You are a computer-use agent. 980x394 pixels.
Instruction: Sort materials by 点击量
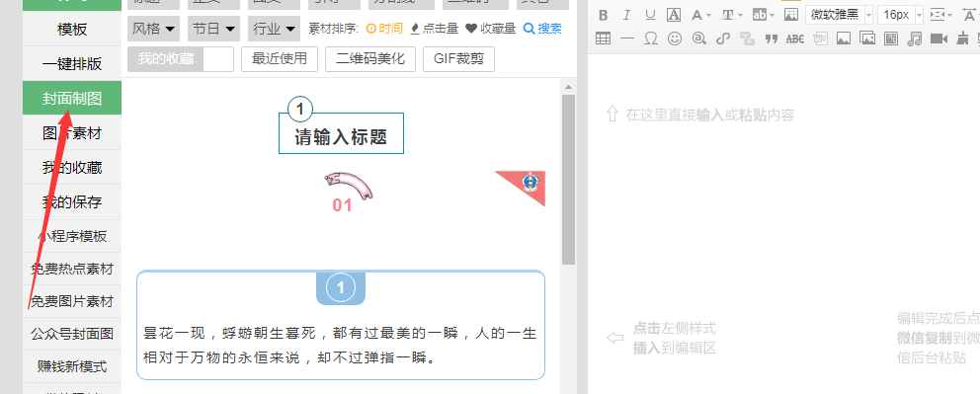[x=434, y=28]
